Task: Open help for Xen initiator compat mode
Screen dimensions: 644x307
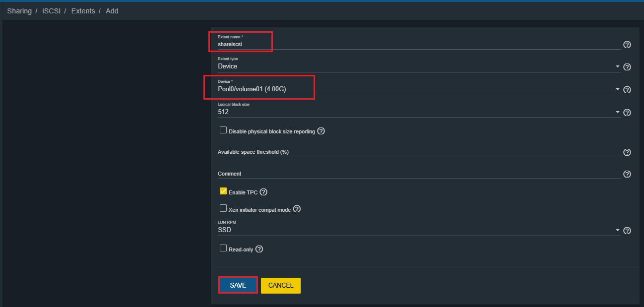Action: pos(297,209)
